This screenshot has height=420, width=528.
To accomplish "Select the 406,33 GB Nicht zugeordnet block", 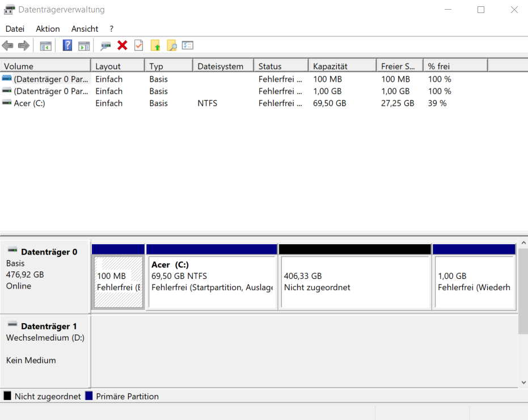I will click(356, 282).
